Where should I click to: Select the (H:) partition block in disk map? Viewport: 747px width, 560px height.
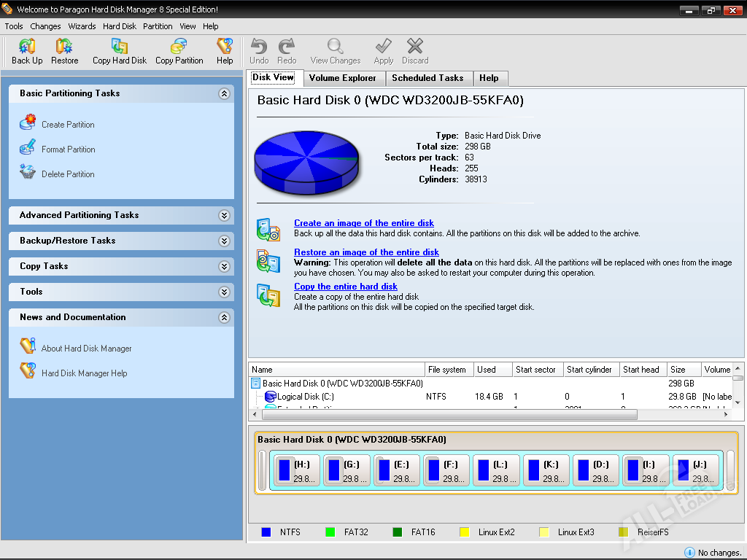[295, 470]
